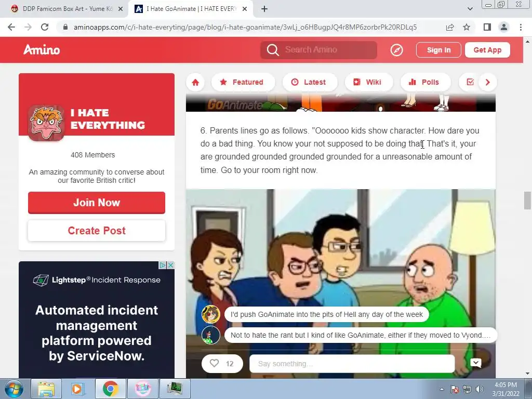Open the Wiki tab

[369, 82]
